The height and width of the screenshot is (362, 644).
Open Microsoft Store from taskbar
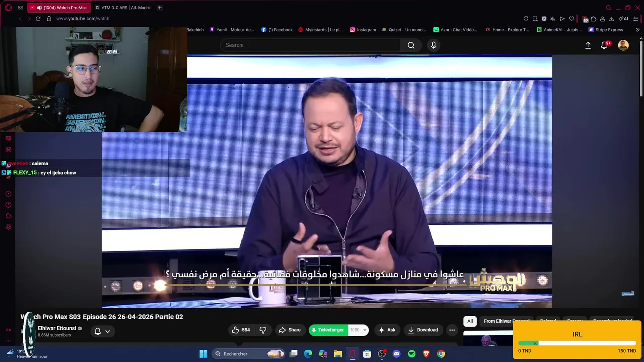(367, 354)
